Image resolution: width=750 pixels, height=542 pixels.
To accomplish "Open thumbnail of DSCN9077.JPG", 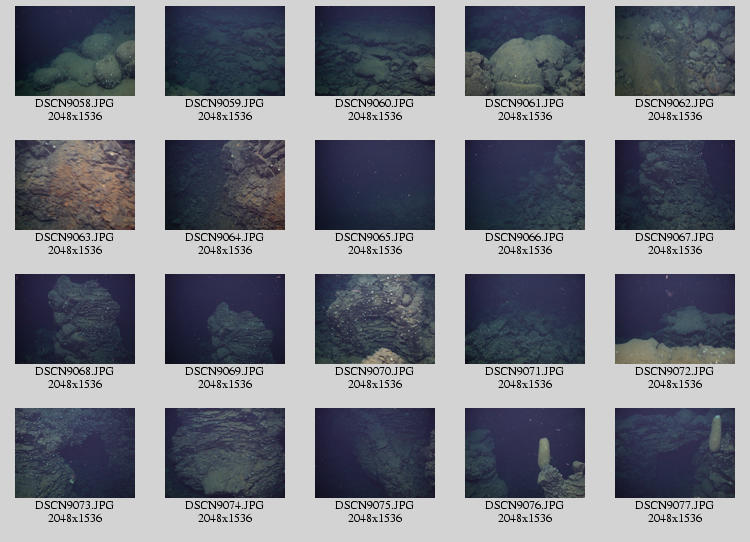I will click(x=675, y=453).
